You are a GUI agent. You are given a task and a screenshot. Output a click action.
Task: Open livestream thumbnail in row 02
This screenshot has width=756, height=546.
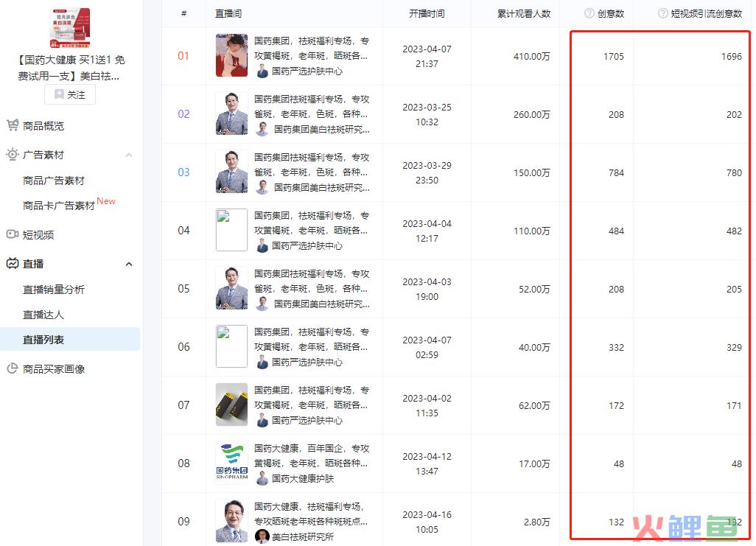231,113
